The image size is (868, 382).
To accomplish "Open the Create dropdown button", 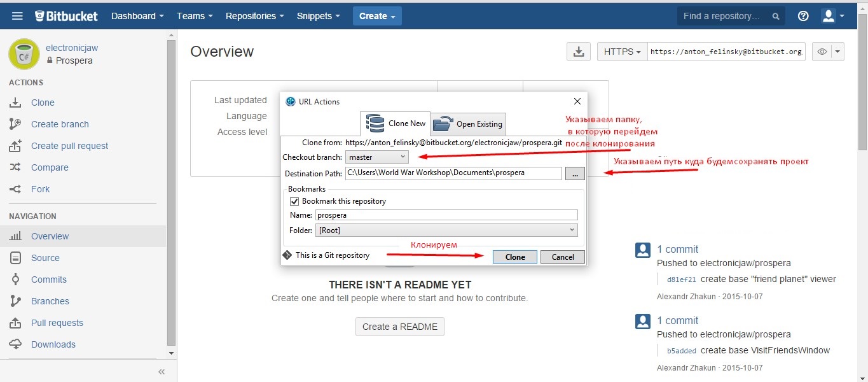I will [377, 16].
